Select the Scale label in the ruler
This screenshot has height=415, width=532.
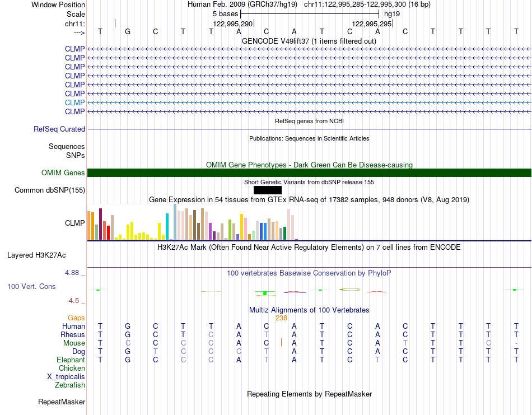[x=76, y=14]
